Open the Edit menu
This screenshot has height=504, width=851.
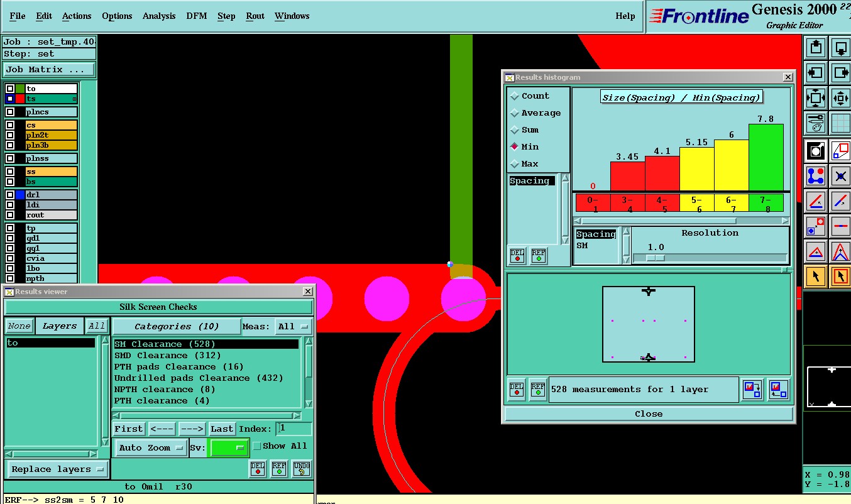[x=44, y=16]
